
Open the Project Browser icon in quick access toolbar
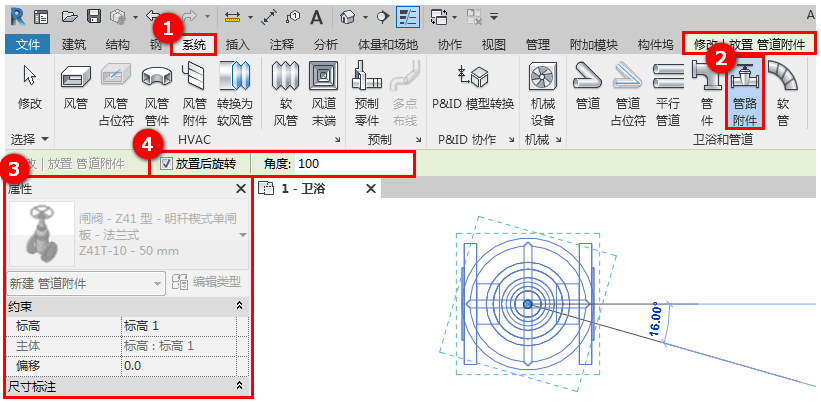coord(40,17)
